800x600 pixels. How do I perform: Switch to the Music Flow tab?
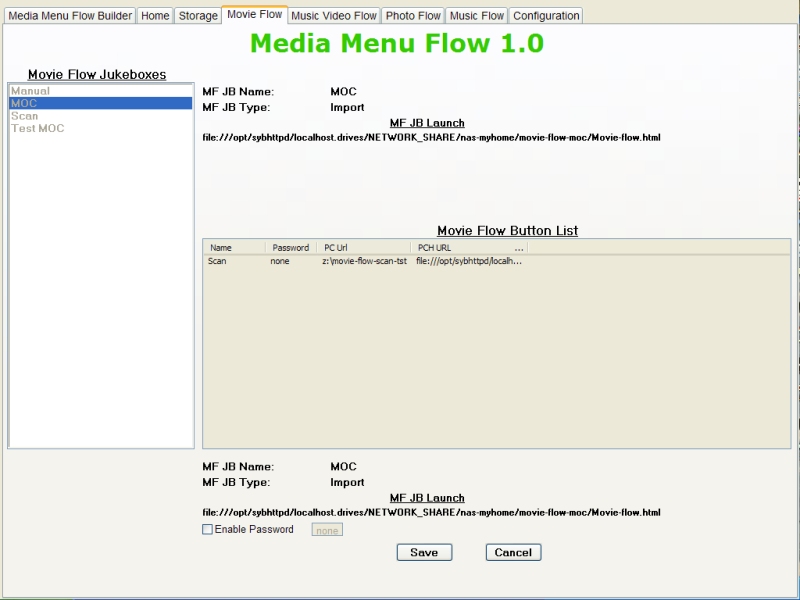coord(477,16)
